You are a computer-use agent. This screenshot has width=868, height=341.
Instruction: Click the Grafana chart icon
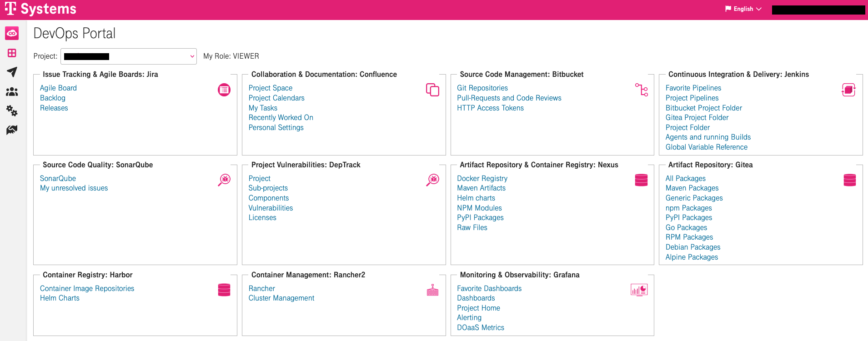click(639, 290)
